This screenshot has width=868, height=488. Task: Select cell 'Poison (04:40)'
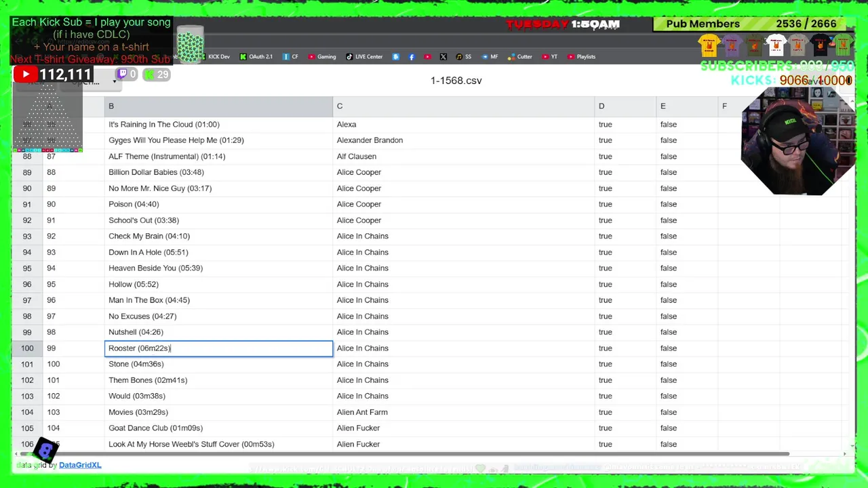click(x=218, y=204)
